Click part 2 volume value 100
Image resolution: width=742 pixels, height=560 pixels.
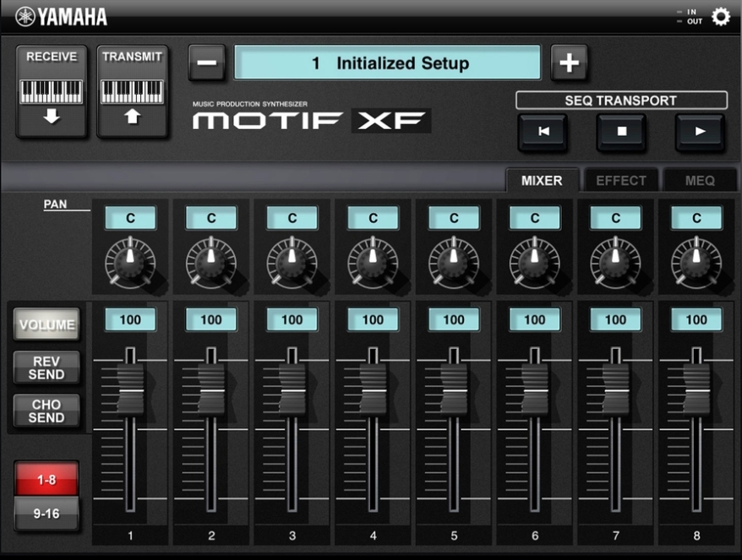pyautogui.click(x=211, y=320)
